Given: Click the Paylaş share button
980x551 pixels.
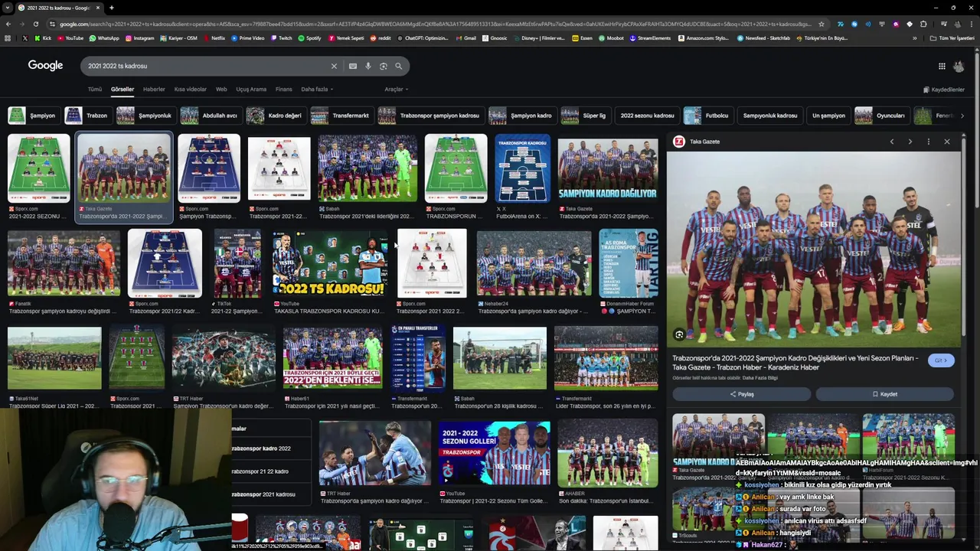Looking at the screenshot, I should pos(741,394).
